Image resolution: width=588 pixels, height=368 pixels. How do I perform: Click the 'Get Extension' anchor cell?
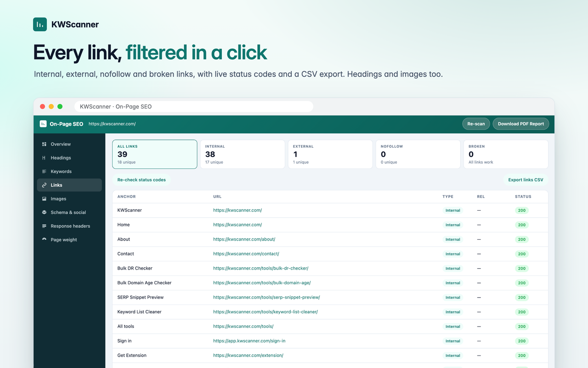pyautogui.click(x=132, y=356)
